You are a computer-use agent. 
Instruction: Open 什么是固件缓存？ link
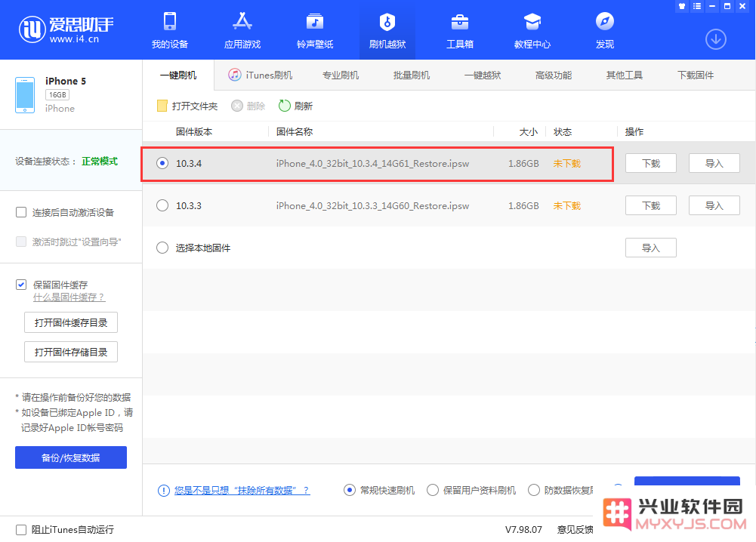click(x=69, y=297)
